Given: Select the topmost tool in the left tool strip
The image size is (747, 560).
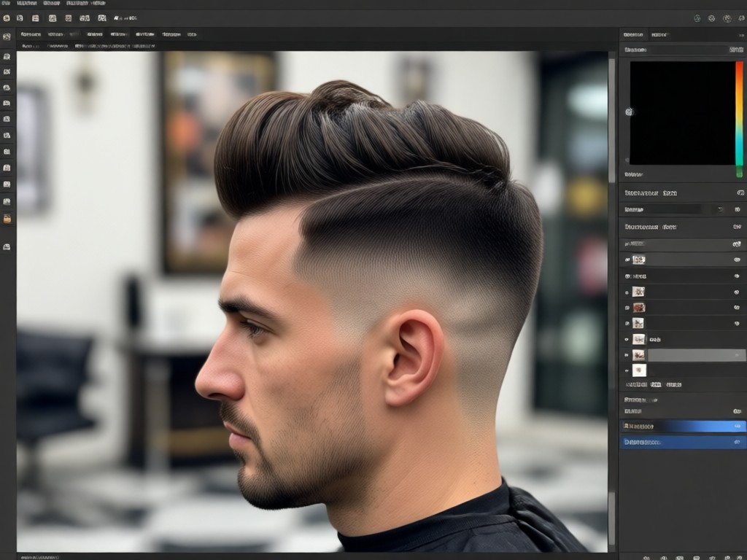Looking at the screenshot, I should pos(7,36).
